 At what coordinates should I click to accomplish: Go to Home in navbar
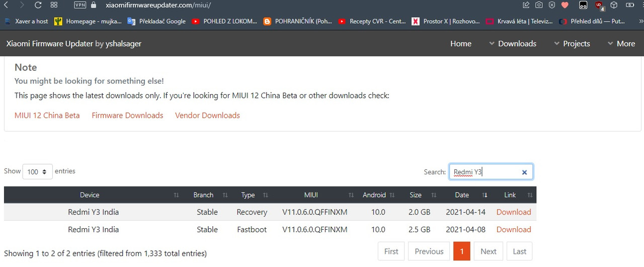point(461,43)
